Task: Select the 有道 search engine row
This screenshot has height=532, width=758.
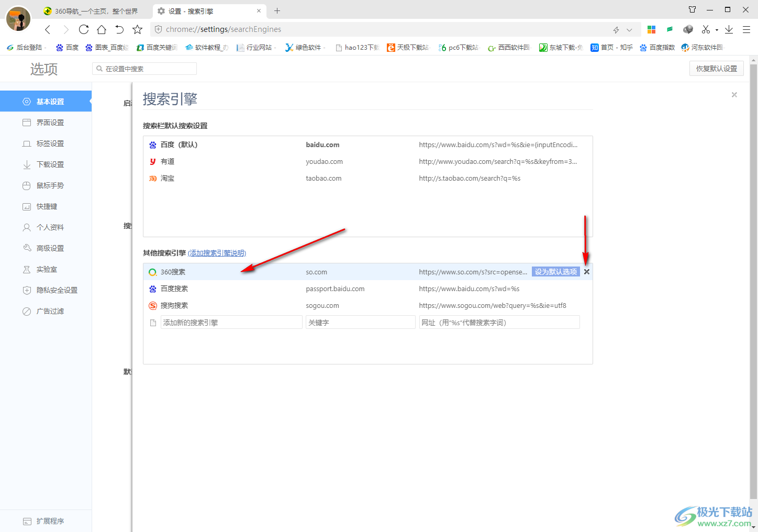Action: [367, 161]
